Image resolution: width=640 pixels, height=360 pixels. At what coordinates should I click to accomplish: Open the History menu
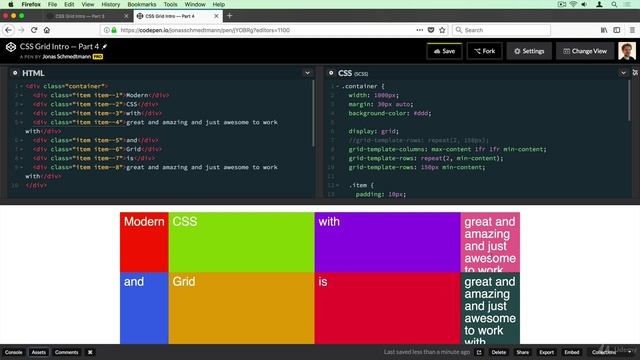tap(111, 4)
